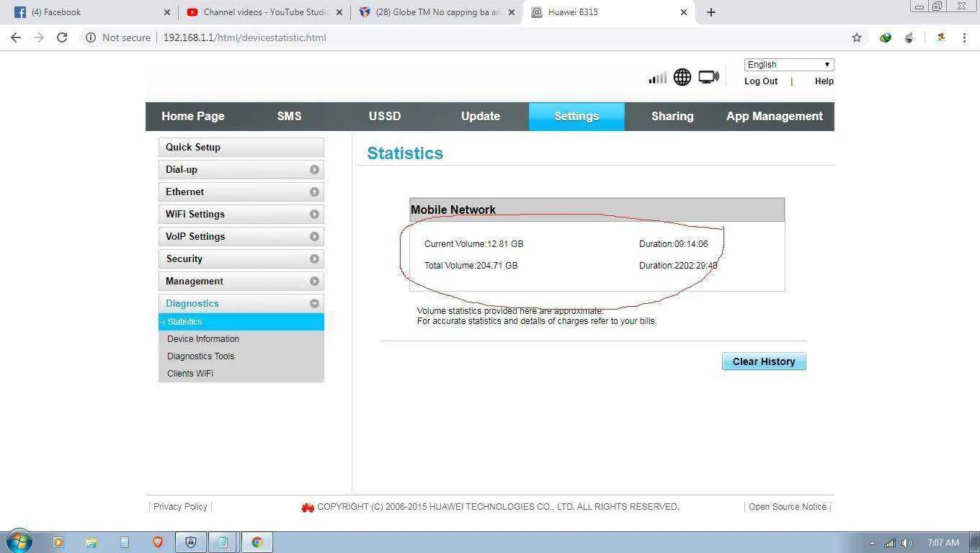Select Statistics in the Diagnostics submenu

pyautogui.click(x=241, y=322)
